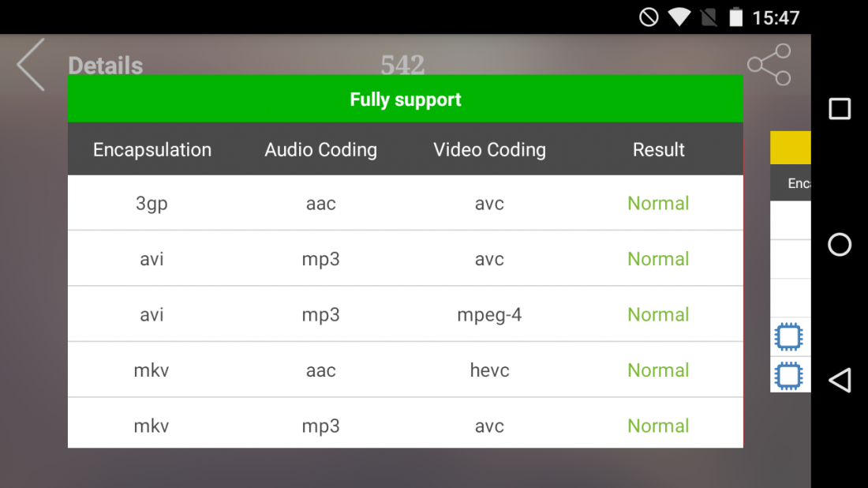This screenshot has height=488, width=868.
Task: Select the green Fully support header
Action: [x=405, y=99]
